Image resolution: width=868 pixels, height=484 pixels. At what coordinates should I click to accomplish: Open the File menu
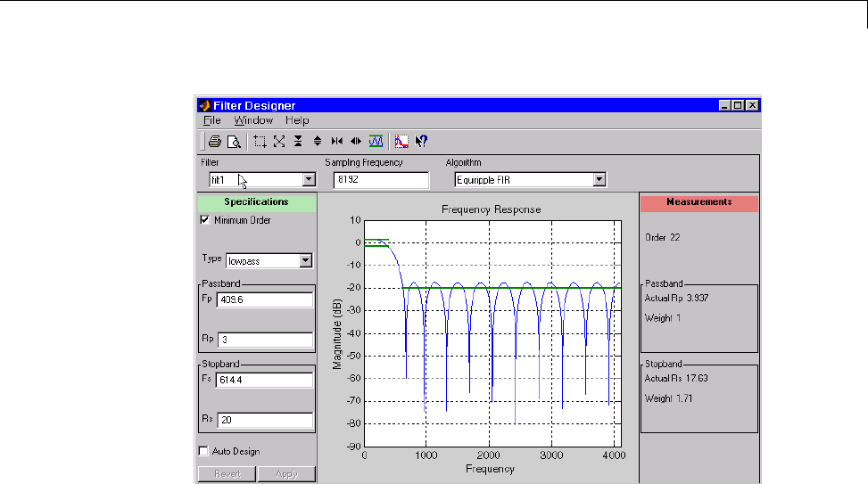tap(211, 120)
